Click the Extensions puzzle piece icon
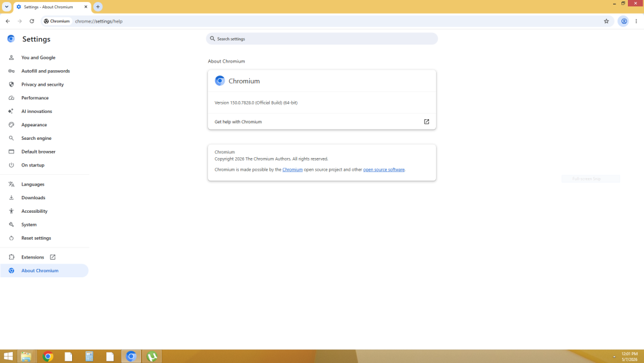Viewport: 644px width, 363px height. [11, 257]
